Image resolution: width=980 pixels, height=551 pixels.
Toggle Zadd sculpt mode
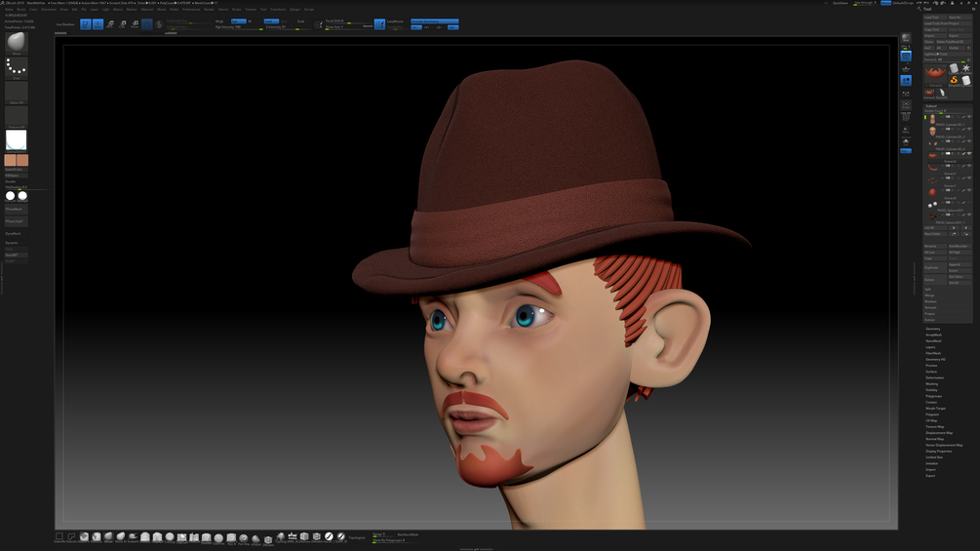(x=271, y=20)
